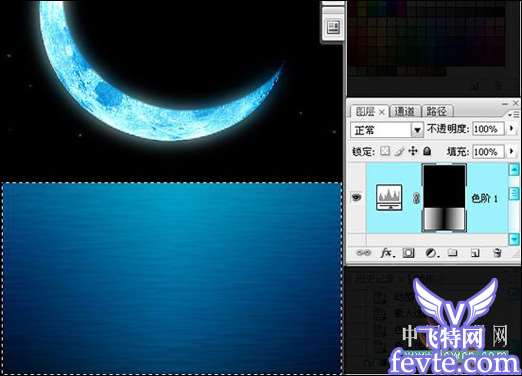Click the layers list scroll up arrow

pos(514,170)
